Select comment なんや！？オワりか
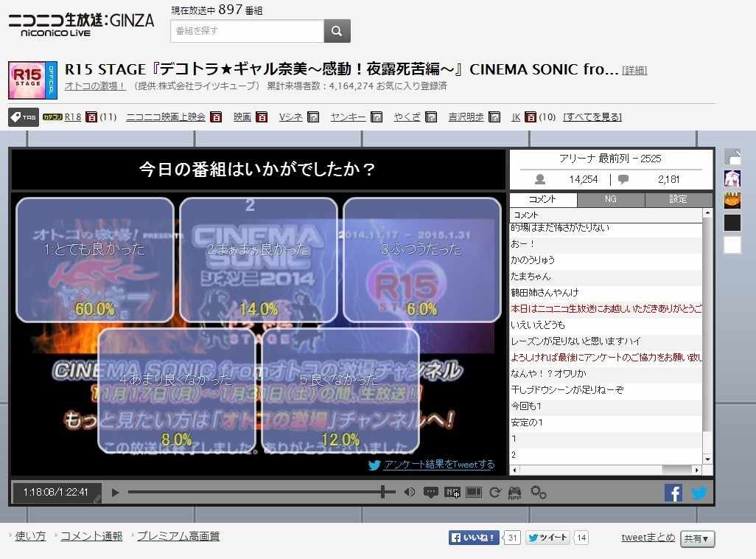The height and width of the screenshot is (559, 756). (606, 374)
